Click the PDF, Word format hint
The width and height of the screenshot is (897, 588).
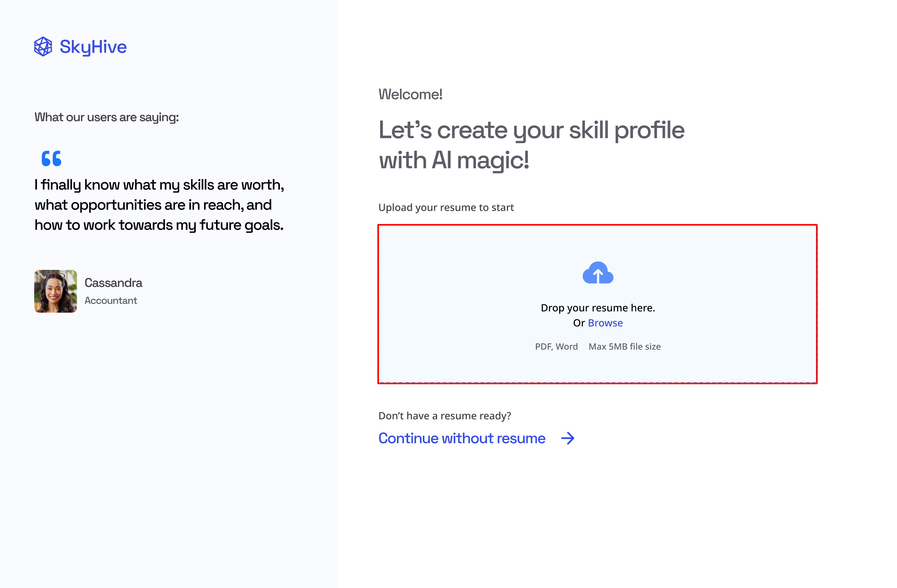tap(556, 347)
